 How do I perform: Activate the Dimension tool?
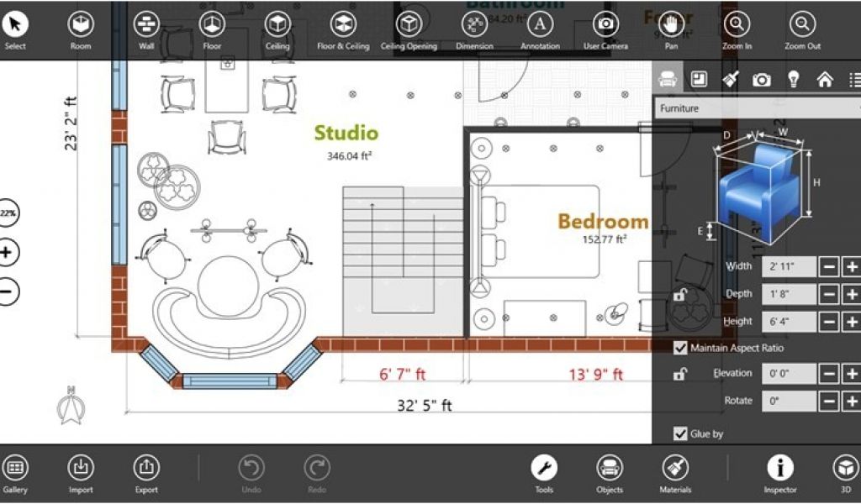(x=474, y=24)
